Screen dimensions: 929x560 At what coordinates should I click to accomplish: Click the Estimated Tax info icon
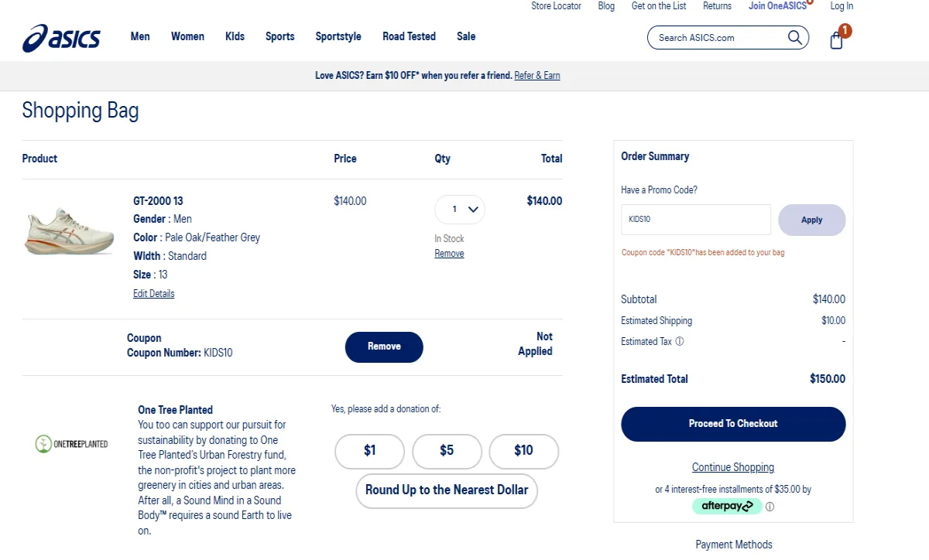click(679, 341)
